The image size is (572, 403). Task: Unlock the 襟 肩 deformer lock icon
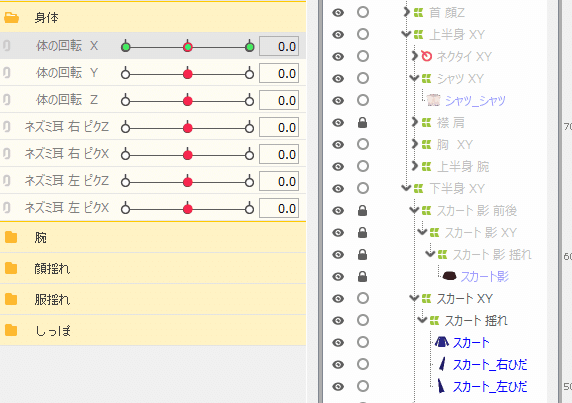coord(362,123)
